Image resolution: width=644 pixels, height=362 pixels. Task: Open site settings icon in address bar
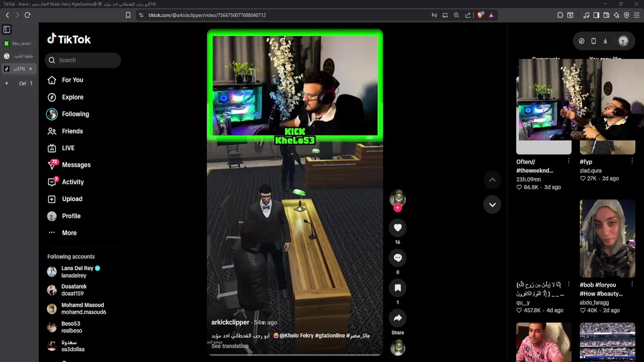(141, 15)
